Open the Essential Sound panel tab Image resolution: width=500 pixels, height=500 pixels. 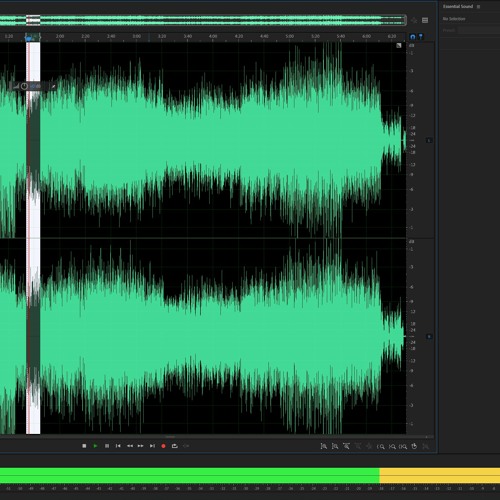(458, 6)
